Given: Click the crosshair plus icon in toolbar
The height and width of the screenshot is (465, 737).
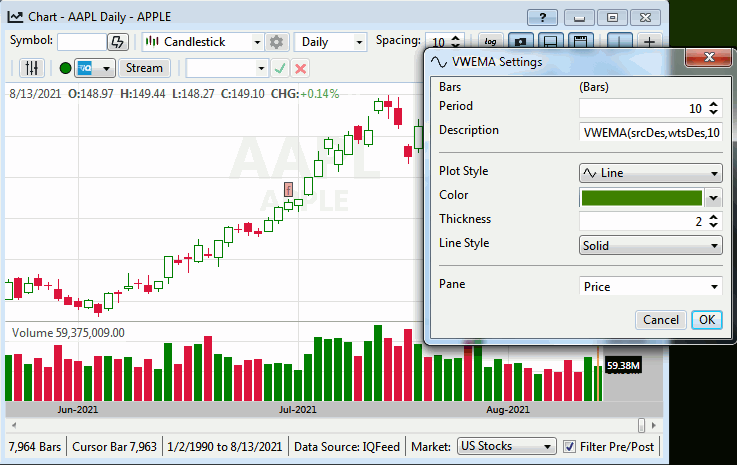Looking at the screenshot, I should (x=649, y=42).
